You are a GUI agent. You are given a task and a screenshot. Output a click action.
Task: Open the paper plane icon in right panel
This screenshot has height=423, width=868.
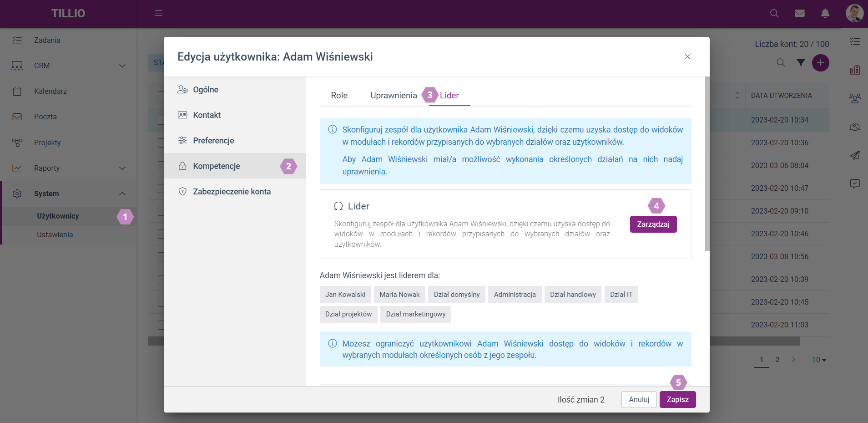pos(855,155)
